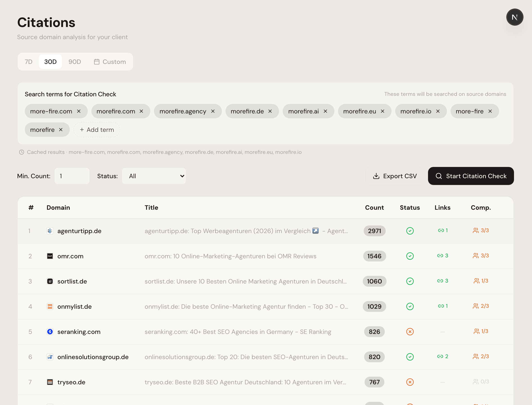The image size is (532, 405).
Task: Click the green status check for agenturtipp.de
Action: click(x=410, y=231)
